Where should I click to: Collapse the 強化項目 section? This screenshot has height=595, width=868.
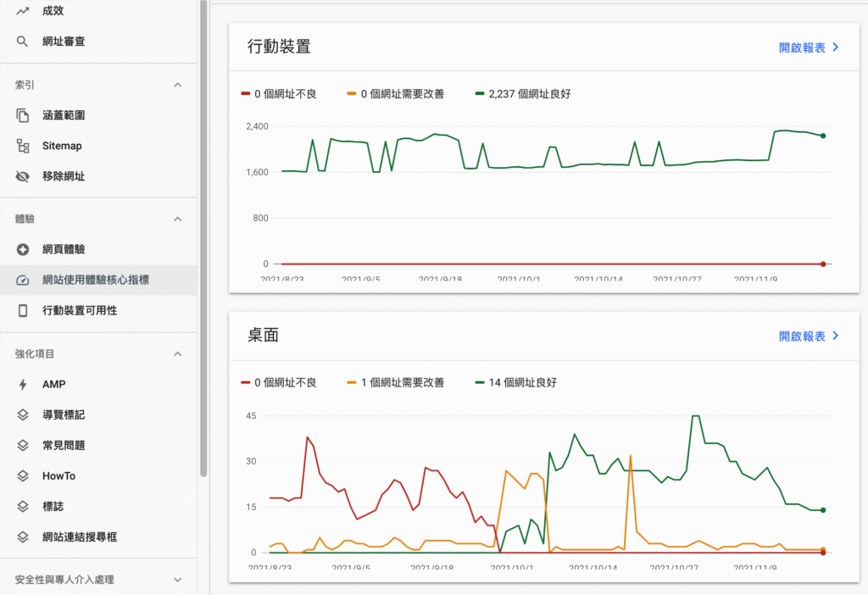click(x=178, y=353)
